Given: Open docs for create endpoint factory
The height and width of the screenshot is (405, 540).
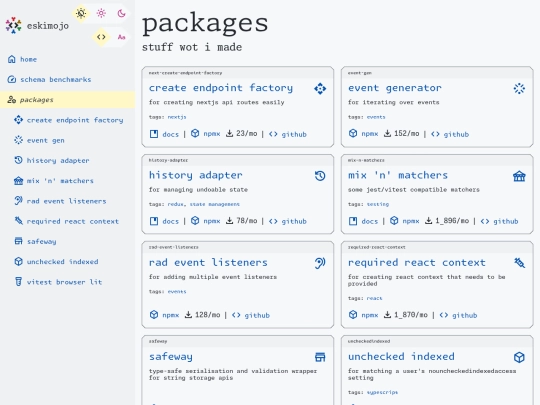Looking at the screenshot, I should (164, 134).
